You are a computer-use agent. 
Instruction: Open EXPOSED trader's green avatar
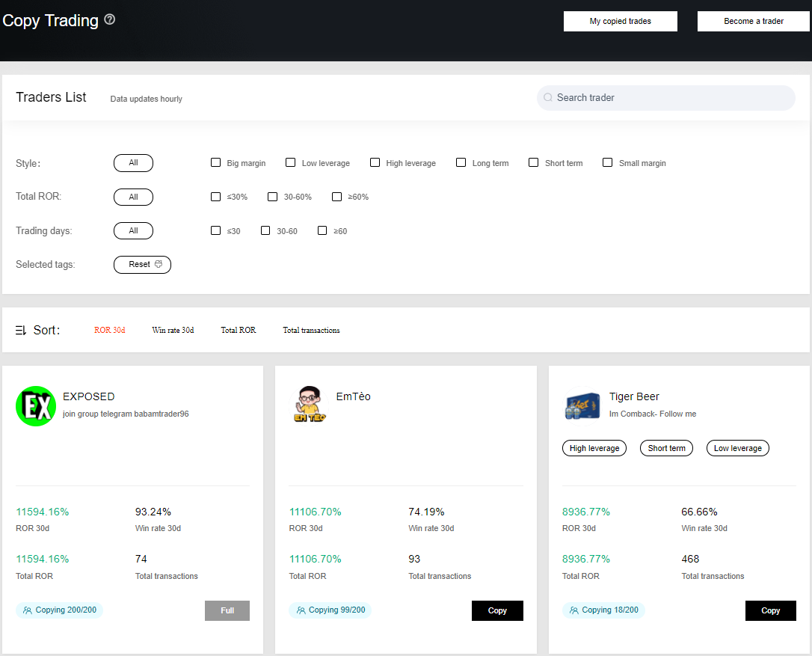(x=36, y=406)
